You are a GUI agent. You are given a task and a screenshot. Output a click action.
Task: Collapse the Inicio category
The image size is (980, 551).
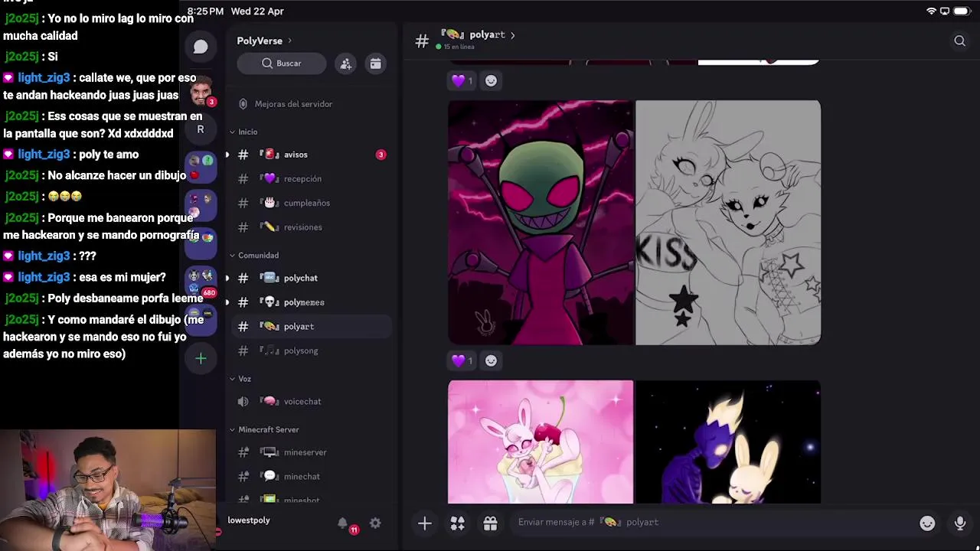point(244,132)
